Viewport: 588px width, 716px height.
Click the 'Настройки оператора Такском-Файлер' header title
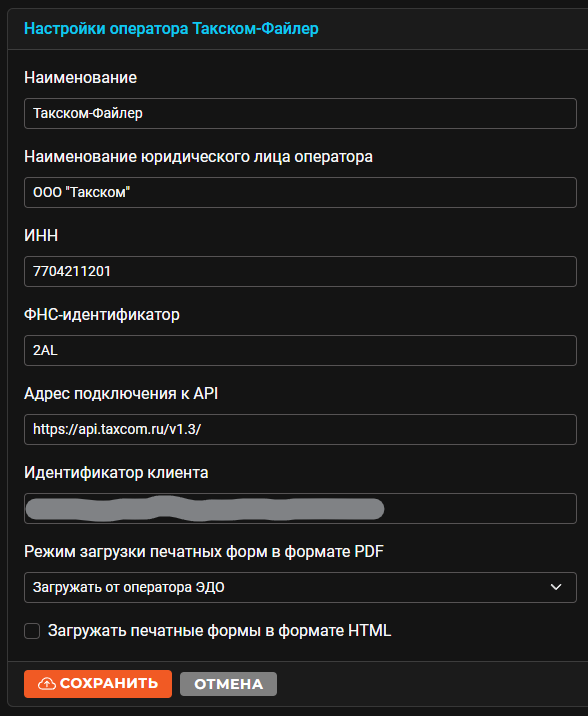point(171,28)
